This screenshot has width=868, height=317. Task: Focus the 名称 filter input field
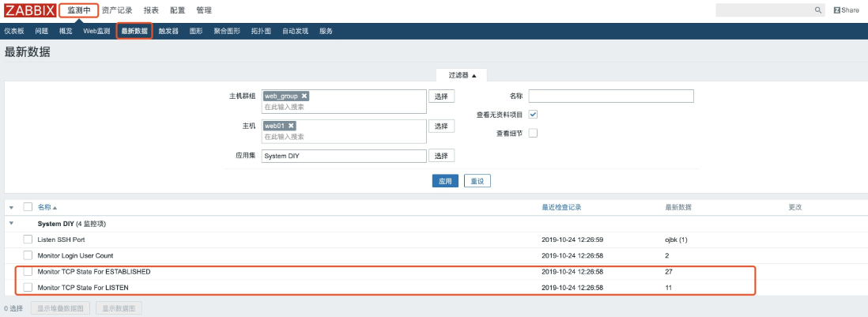610,96
